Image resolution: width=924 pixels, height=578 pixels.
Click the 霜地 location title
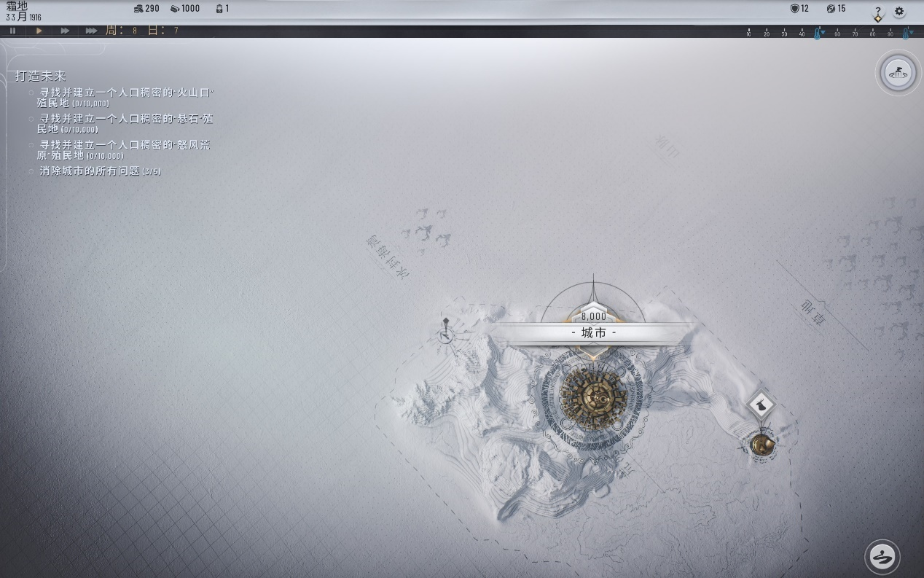17,6
